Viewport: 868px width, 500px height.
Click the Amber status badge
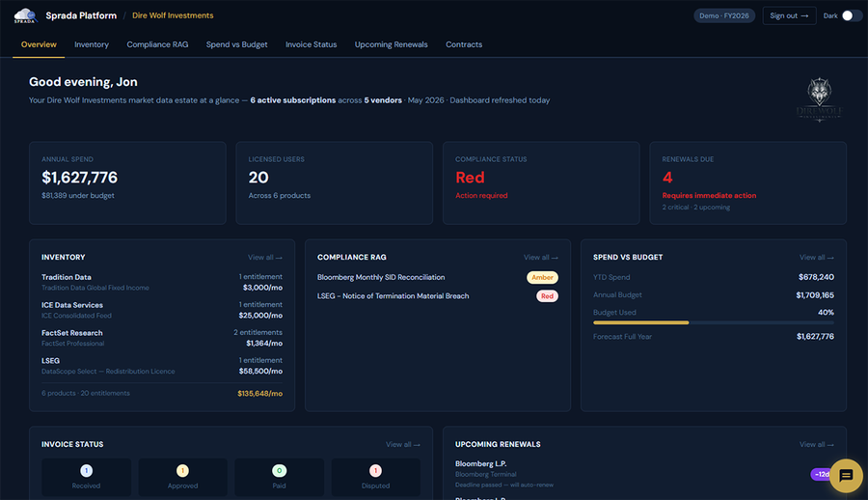pyautogui.click(x=542, y=277)
